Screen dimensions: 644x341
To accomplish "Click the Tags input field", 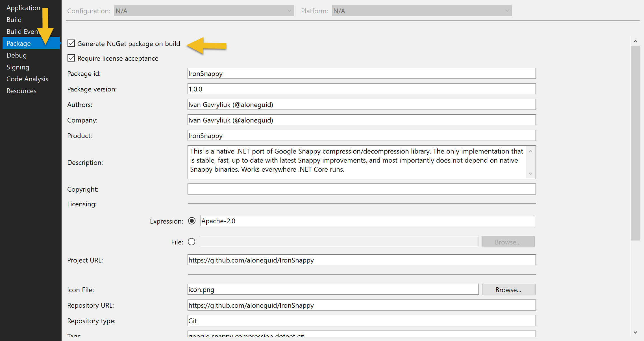I will [x=362, y=334].
